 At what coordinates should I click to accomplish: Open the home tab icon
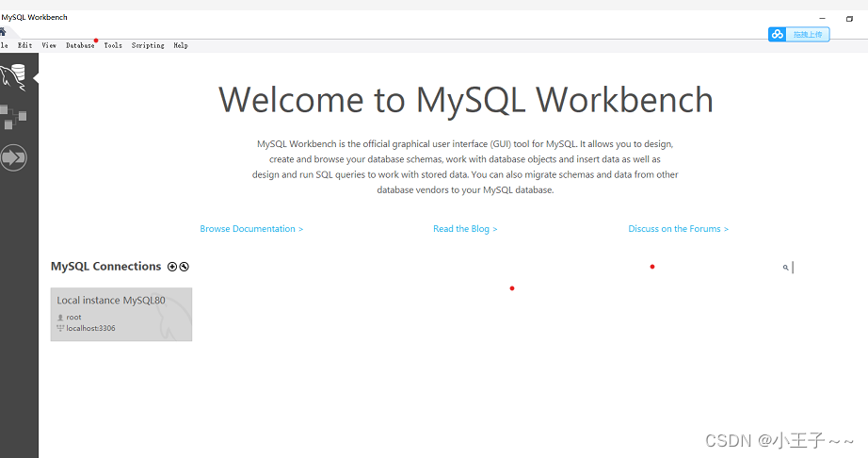(2, 31)
